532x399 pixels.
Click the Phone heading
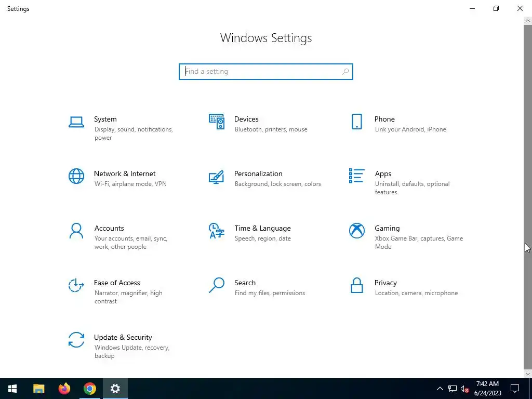click(384, 119)
